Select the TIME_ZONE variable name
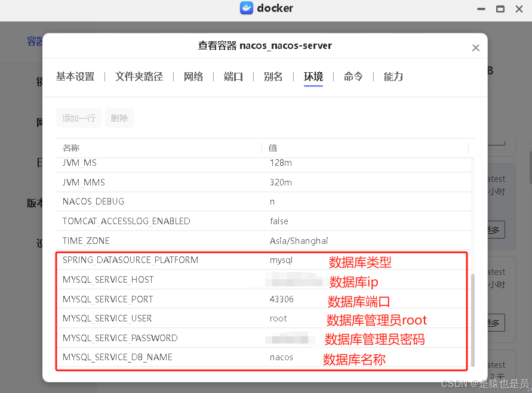Screen dimensions: 532x393 (x=86, y=241)
